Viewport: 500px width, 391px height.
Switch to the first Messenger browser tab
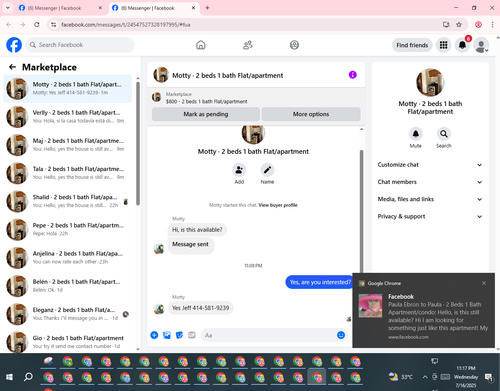61,8
